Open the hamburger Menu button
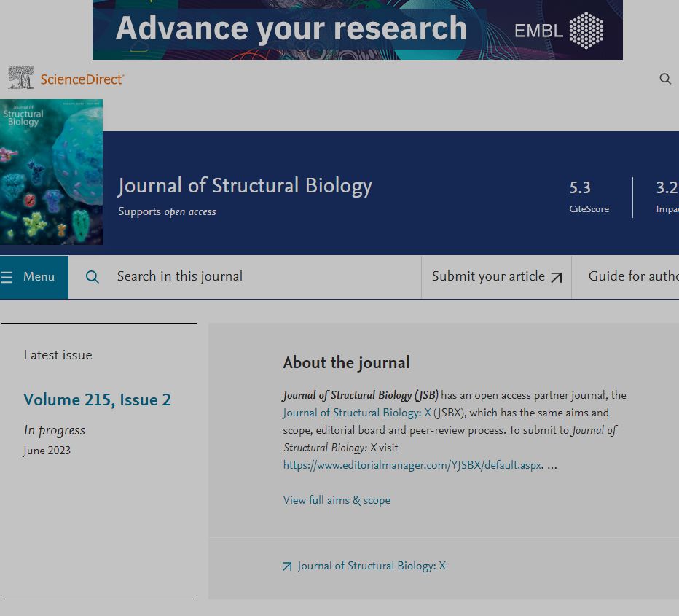Screen dimensions: 679x616 coord(34,277)
